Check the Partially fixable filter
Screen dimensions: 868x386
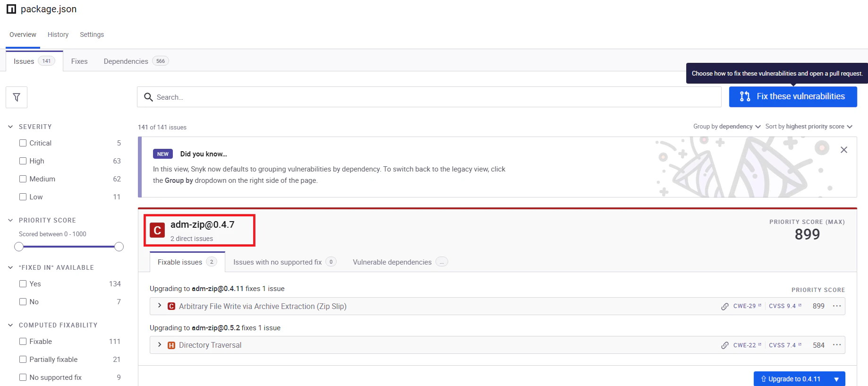(23, 360)
